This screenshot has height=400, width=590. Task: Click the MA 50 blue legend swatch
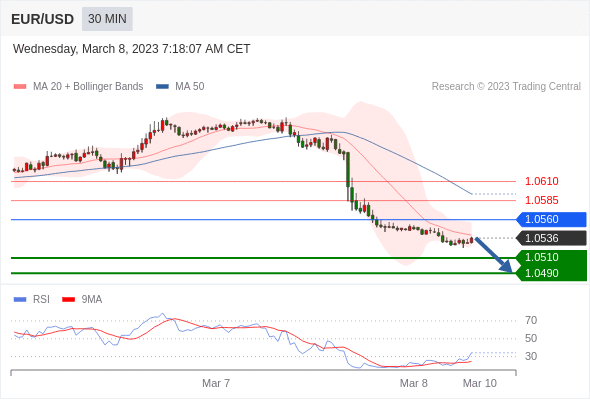162,87
